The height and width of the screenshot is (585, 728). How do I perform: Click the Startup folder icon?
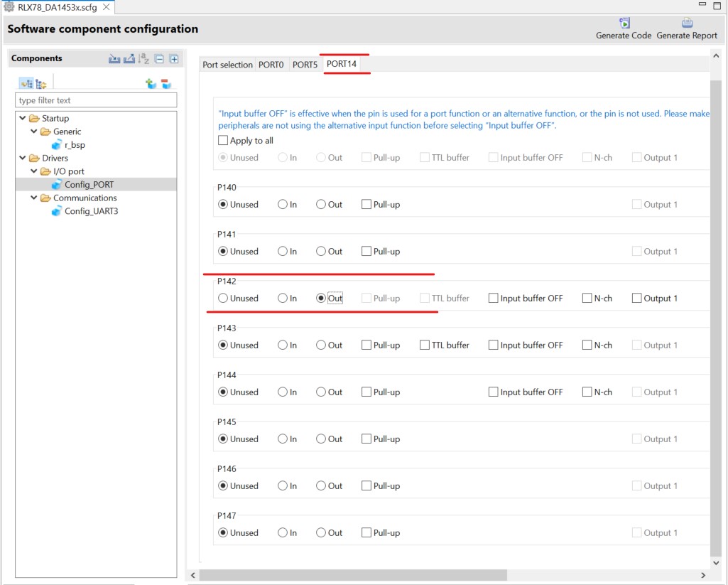(34, 119)
